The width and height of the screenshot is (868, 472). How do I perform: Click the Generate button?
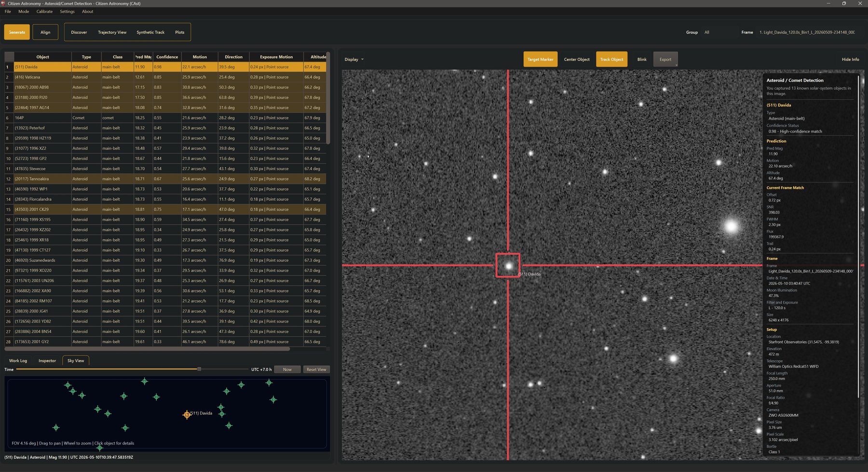pos(17,32)
